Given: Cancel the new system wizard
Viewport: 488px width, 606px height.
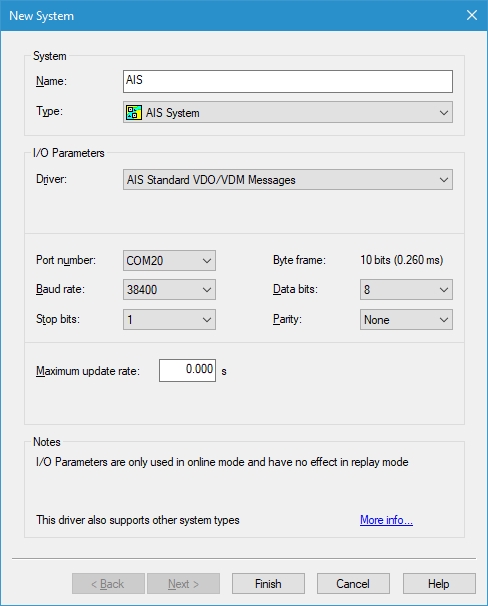Looking at the screenshot, I should tap(353, 584).
